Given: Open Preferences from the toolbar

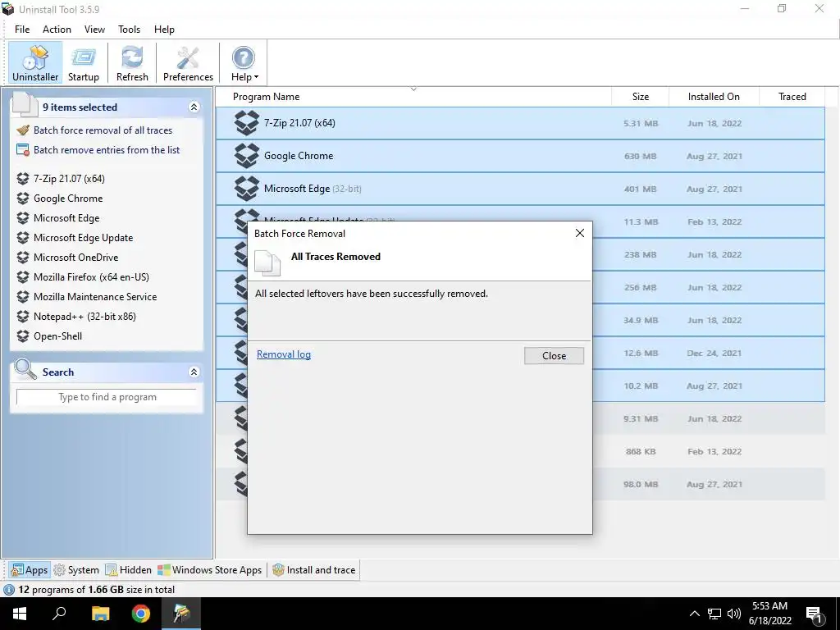Looking at the screenshot, I should click(188, 63).
